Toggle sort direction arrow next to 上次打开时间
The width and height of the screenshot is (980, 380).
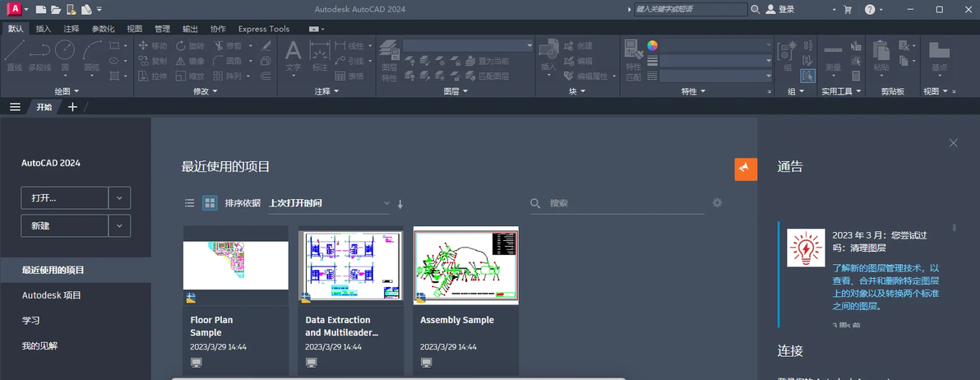pos(400,204)
